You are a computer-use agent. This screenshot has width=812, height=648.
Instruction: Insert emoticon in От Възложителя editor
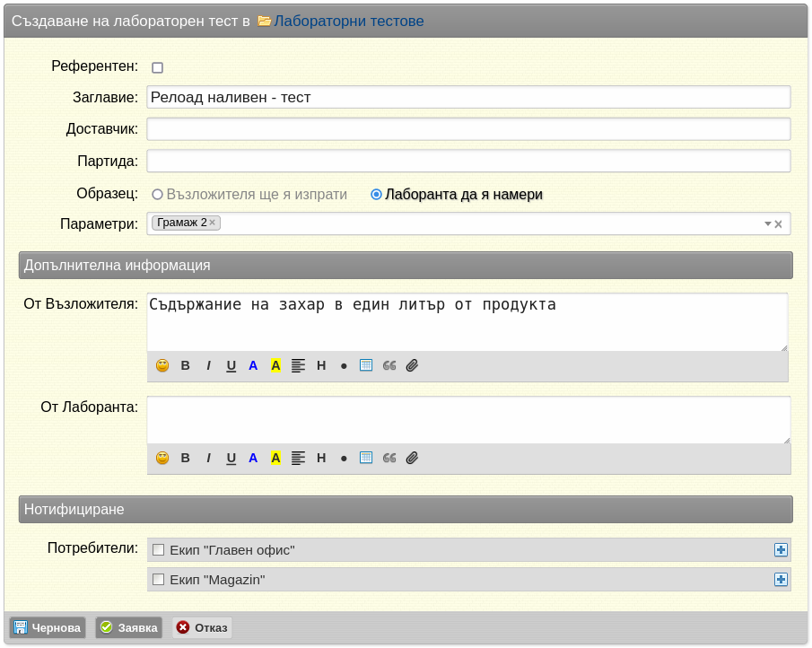162,365
